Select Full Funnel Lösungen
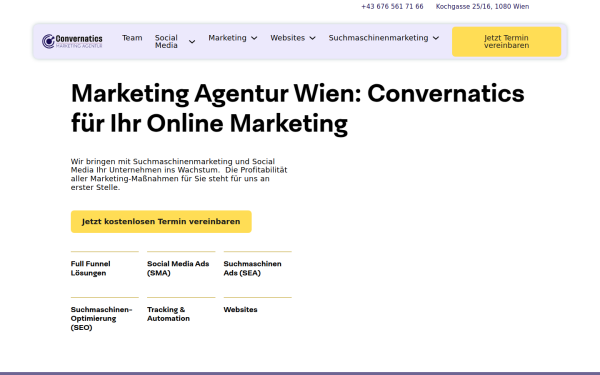600x375 pixels. (91, 268)
